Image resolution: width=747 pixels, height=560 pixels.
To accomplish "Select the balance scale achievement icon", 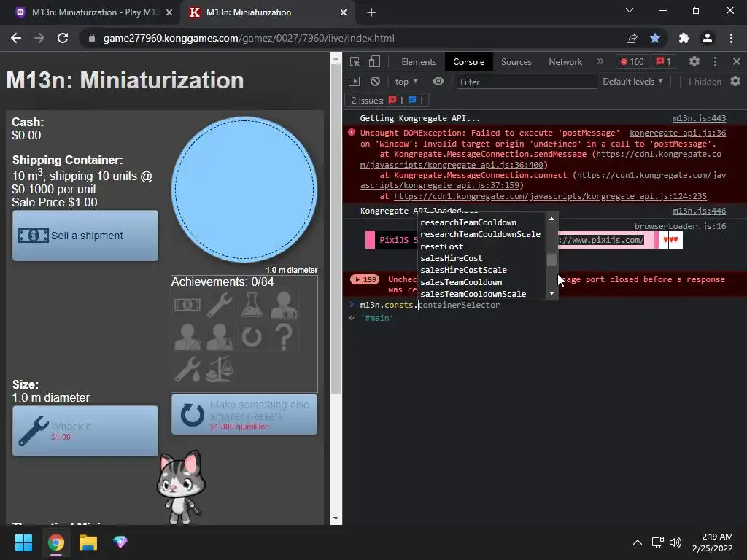I will [220, 370].
